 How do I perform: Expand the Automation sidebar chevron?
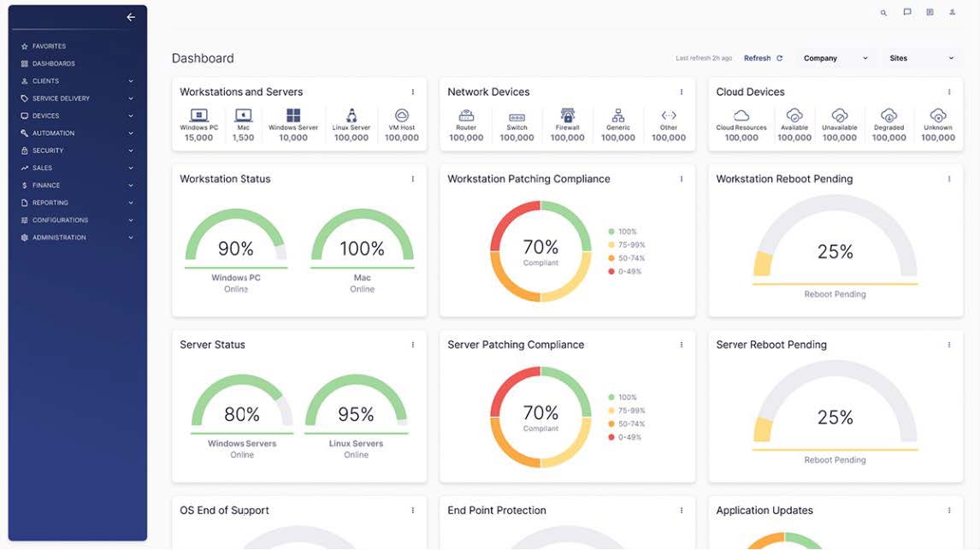(131, 133)
